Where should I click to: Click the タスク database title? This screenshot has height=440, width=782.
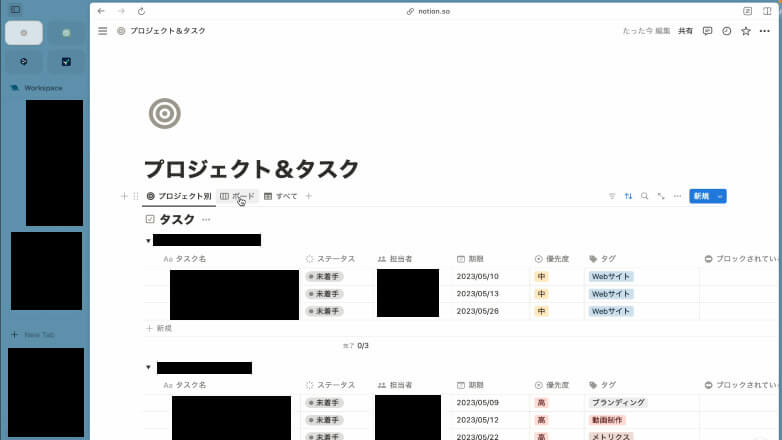tap(177, 220)
